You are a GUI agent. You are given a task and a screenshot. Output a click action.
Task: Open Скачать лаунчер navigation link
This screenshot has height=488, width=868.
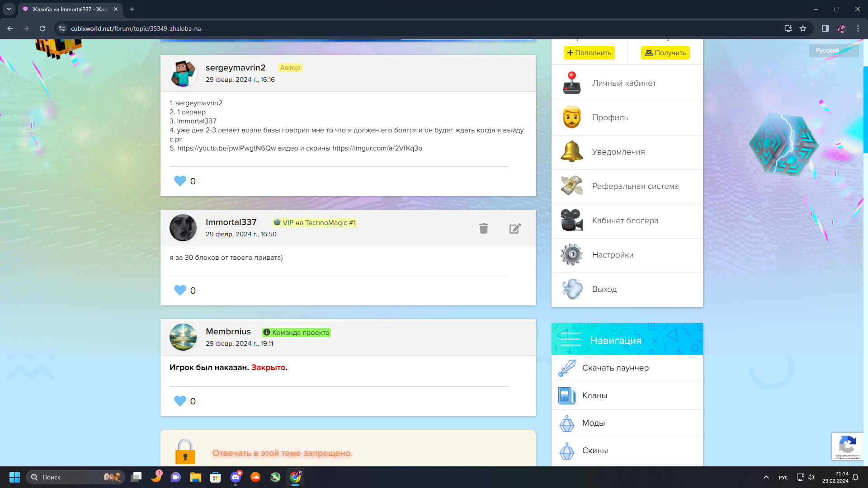tap(615, 368)
